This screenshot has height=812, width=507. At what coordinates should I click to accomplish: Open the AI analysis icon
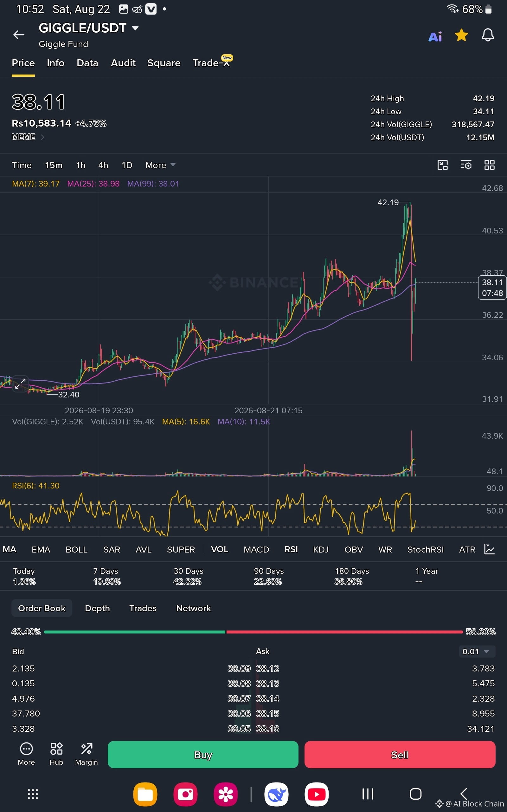435,36
